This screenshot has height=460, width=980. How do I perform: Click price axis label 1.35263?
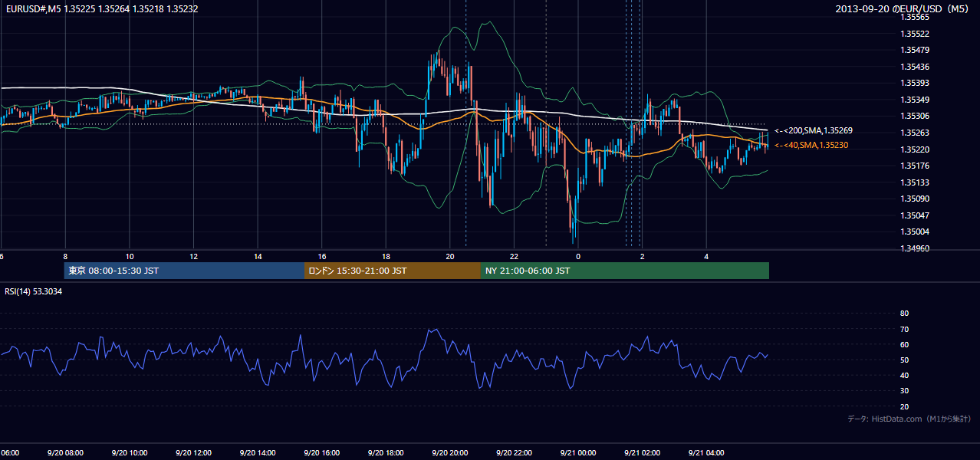pos(914,133)
